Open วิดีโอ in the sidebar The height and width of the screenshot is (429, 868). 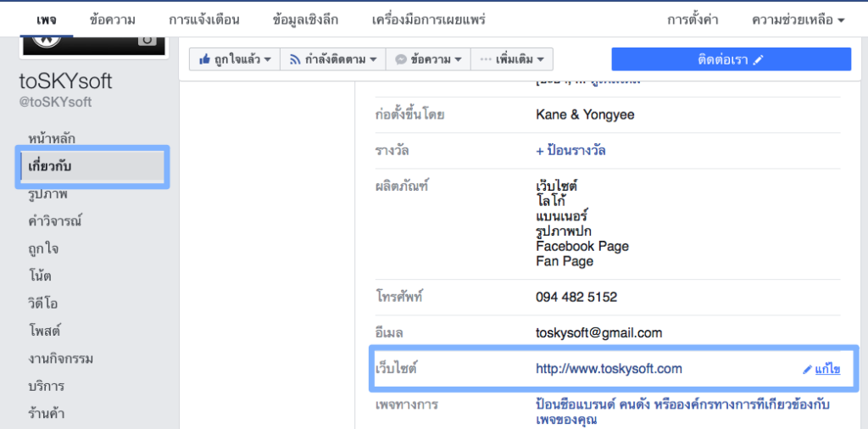(x=42, y=304)
